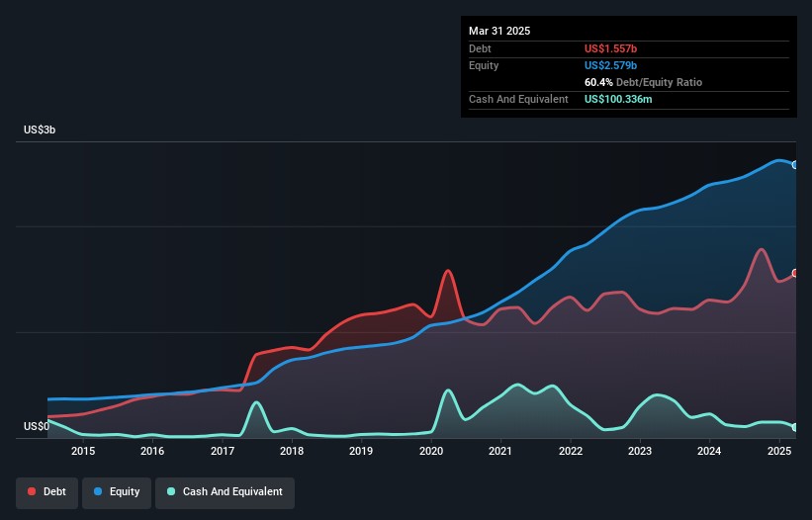Click the red dot in the Debt legend

33,491
